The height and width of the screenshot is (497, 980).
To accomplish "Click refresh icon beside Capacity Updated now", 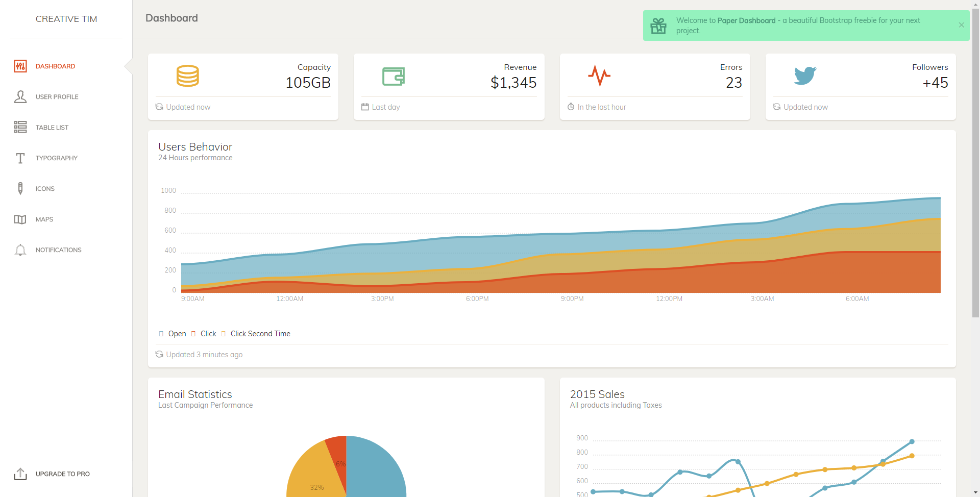I will [x=159, y=107].
